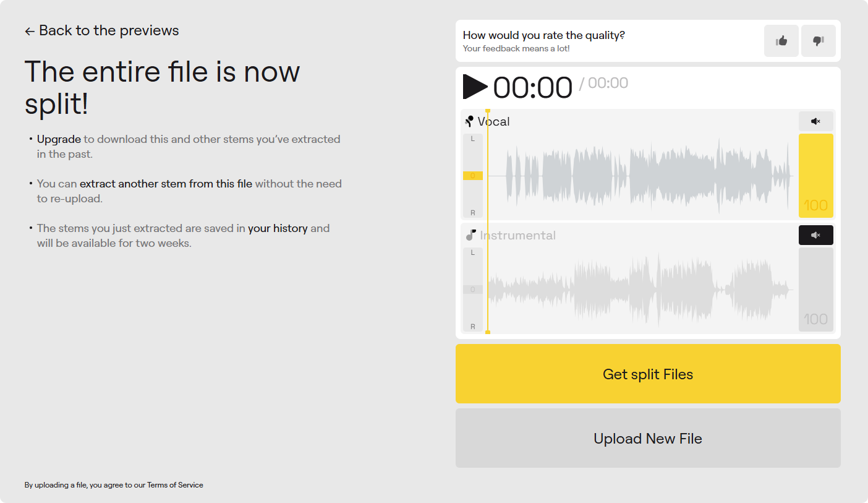Open the Upgrade link
The height and width of the screenshot is (503, 868).
[x=59, y=139]
